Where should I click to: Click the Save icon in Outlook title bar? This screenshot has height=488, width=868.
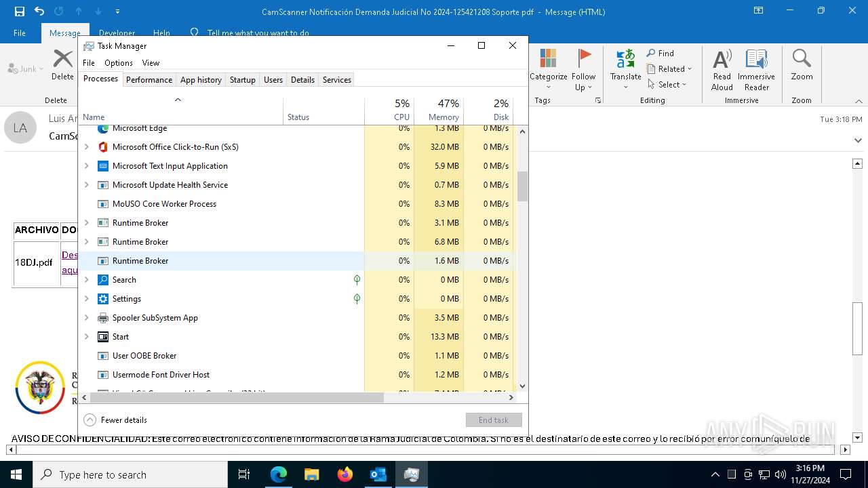point(19,12)
